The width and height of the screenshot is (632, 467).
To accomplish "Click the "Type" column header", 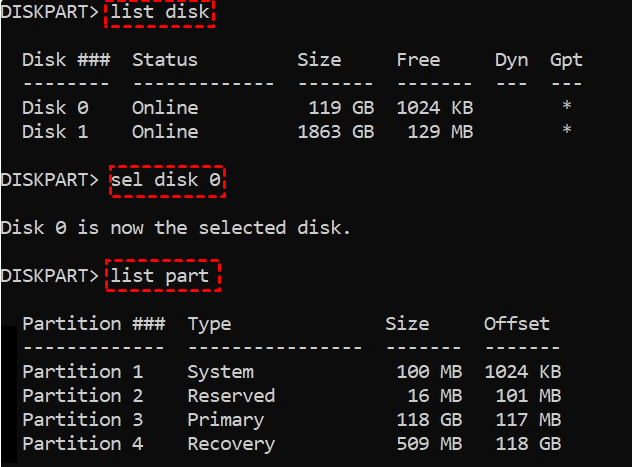I will point(209,323).
